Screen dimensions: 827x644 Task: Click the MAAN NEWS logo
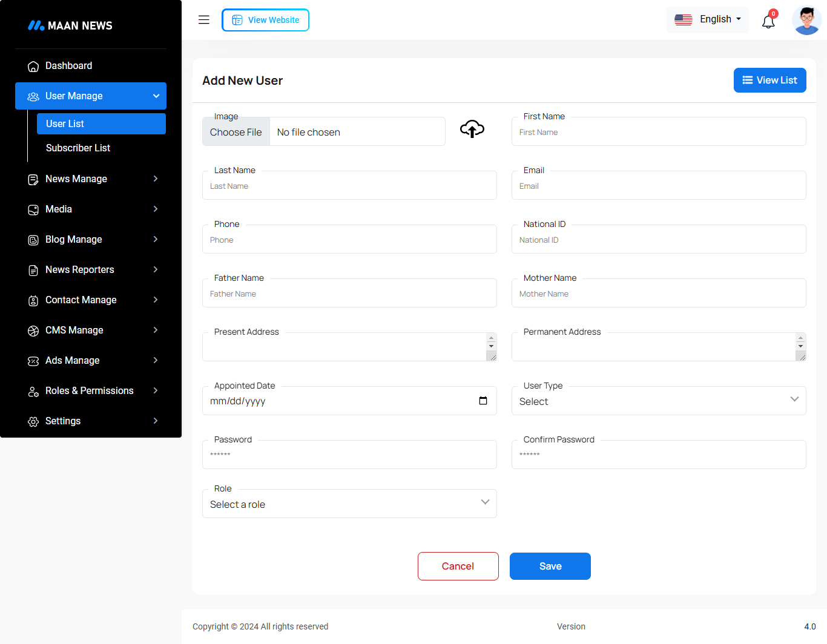(x=70, y=25)
